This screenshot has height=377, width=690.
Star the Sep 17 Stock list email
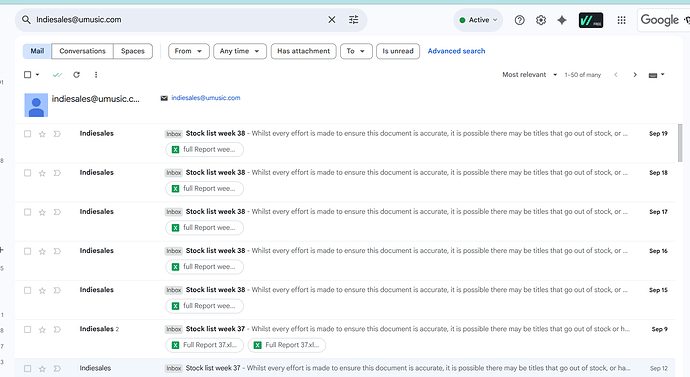tap(42, 212)
